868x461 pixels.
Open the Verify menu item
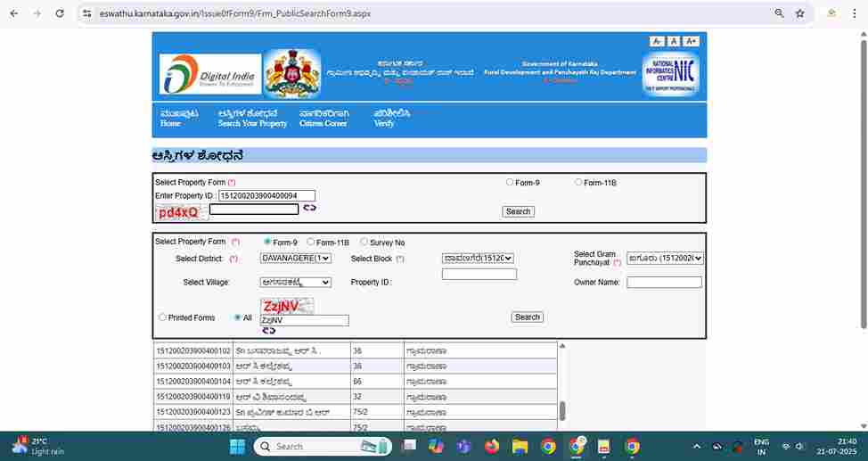(x=391, y=119)
